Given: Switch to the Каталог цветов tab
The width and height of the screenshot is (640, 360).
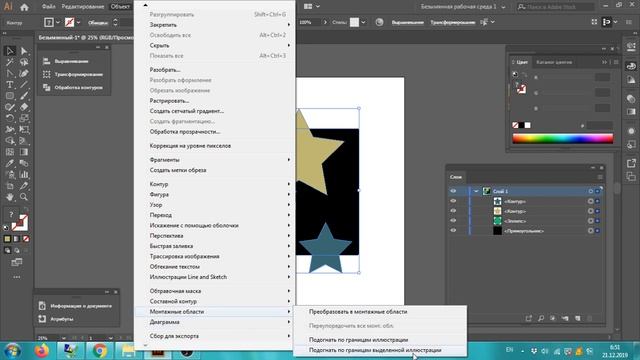Looking at the screenshot, I should tap(554, 62).
